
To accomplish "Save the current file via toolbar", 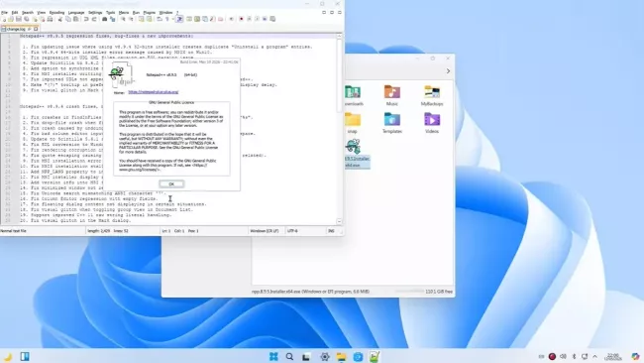I will [19, 19].
